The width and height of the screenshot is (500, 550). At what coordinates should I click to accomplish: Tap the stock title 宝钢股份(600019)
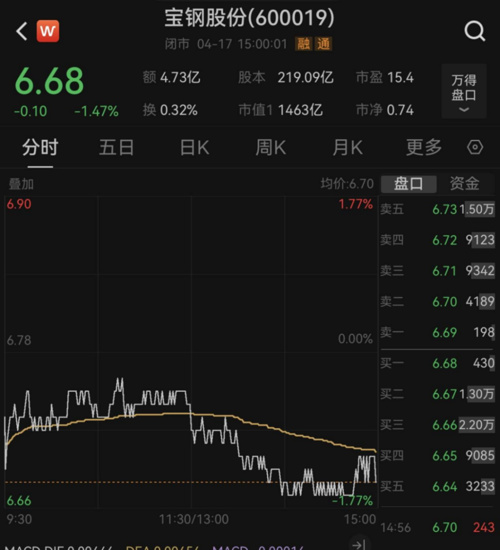(249, 18)
